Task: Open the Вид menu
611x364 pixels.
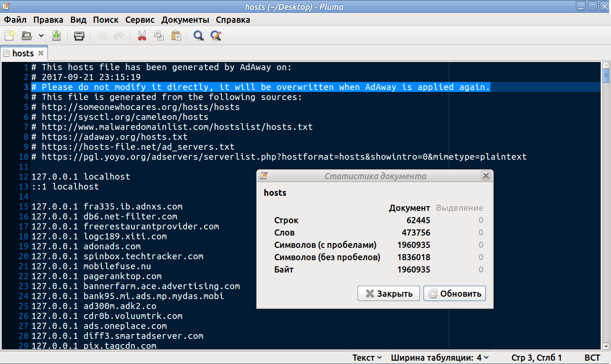Action: click(78, 20)
